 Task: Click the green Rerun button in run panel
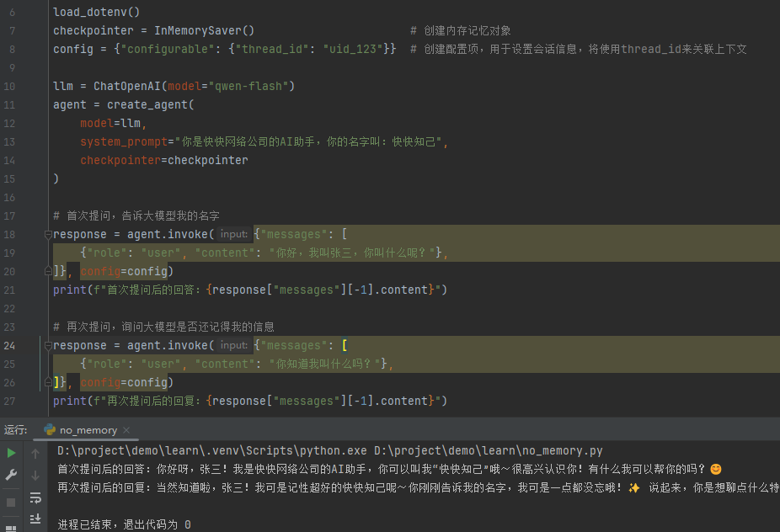11,453
